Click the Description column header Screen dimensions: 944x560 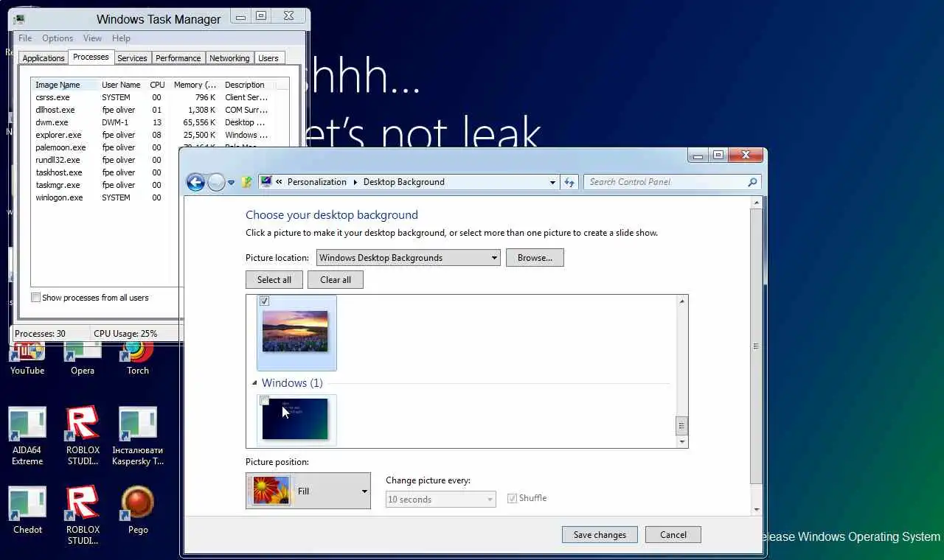[x=247, y=85]
